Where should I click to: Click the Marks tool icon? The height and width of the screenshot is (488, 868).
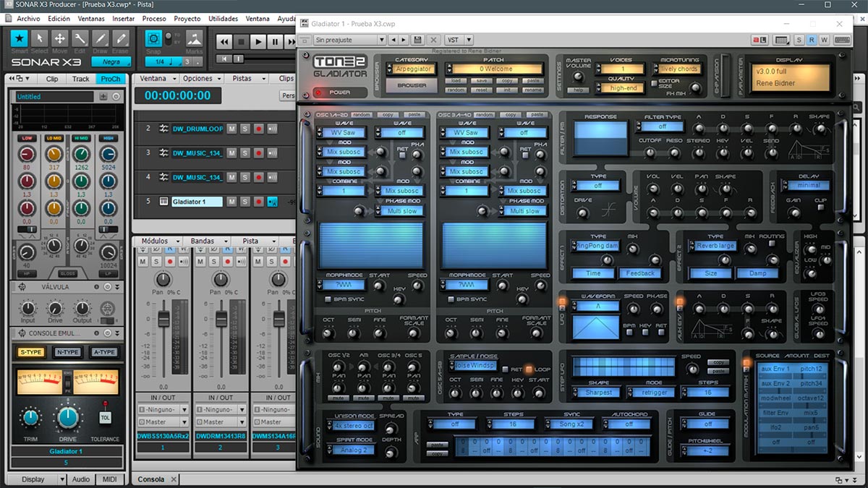[x=194, y=39]
